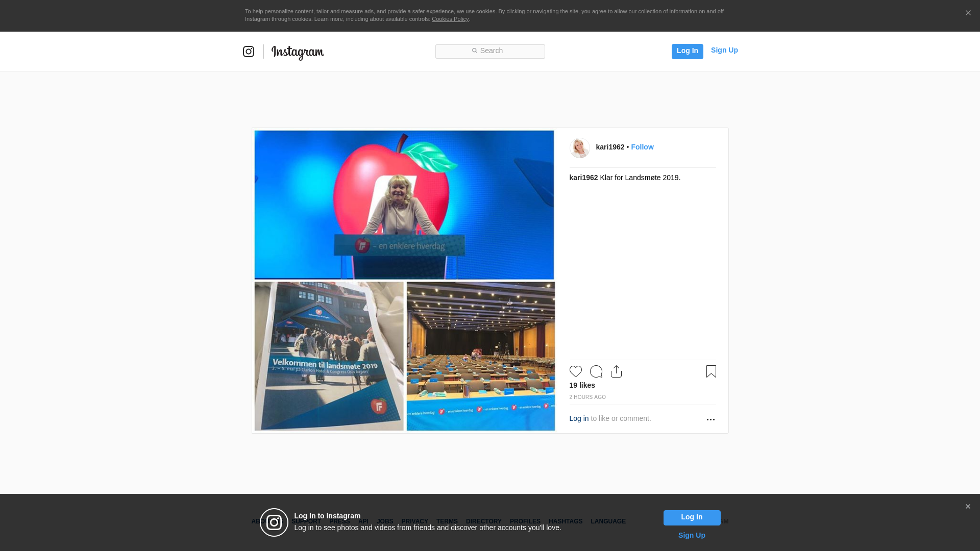The width and height of the screenshot is (980, 551).
Task: Dismiss the cookie notice banner
Action: [x=968, y=13]
